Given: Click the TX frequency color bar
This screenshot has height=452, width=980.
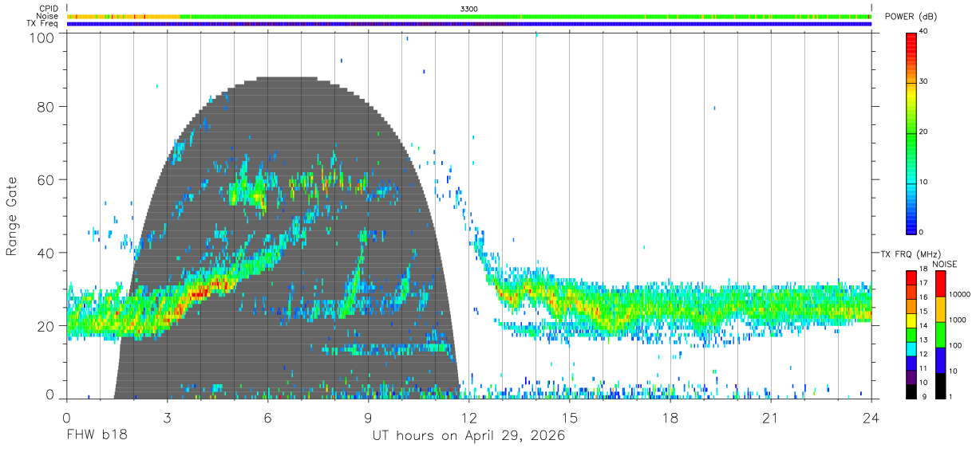Looking at the screenshot, I should point(911,333).
